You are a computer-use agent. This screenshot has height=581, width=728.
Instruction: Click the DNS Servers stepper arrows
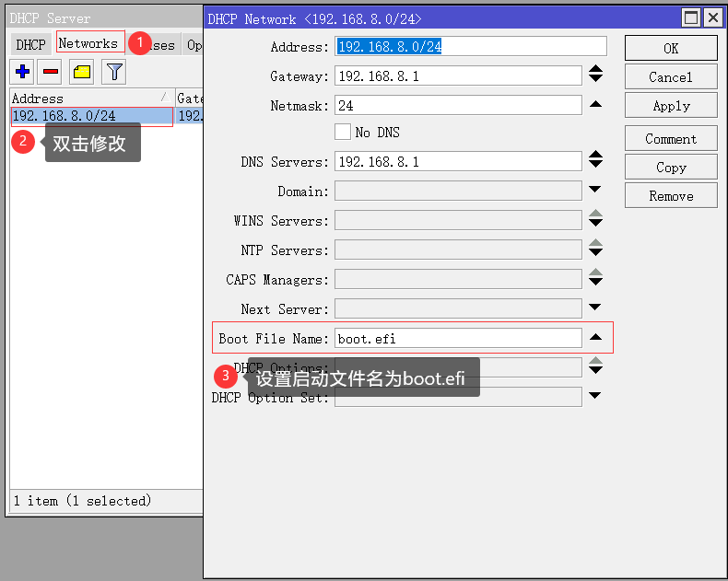point(595,161)
